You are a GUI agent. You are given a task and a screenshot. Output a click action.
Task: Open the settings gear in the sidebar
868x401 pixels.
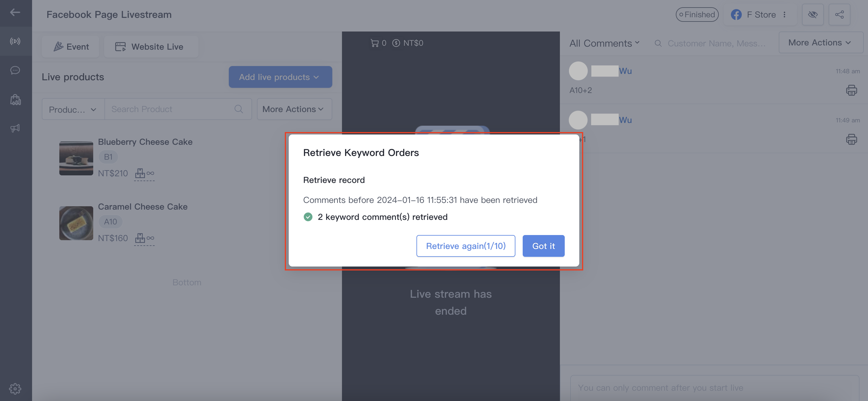[15, 389]
